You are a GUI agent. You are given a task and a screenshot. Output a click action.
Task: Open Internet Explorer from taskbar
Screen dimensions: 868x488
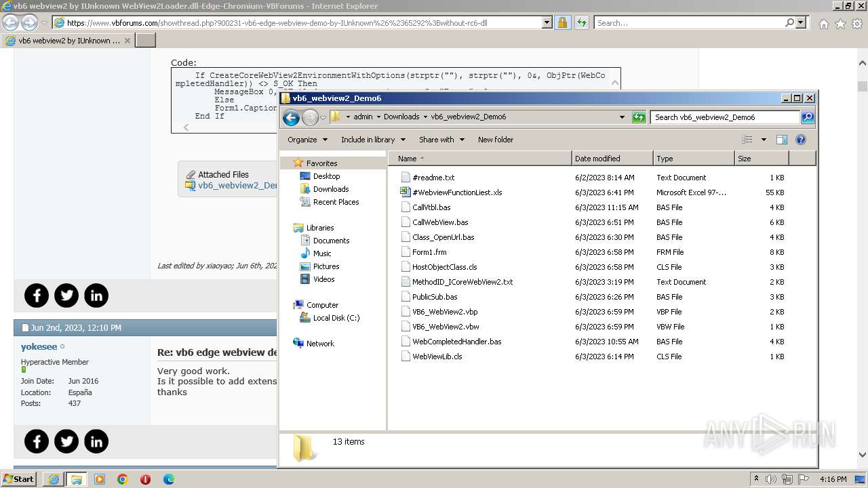tap(54, 479)
